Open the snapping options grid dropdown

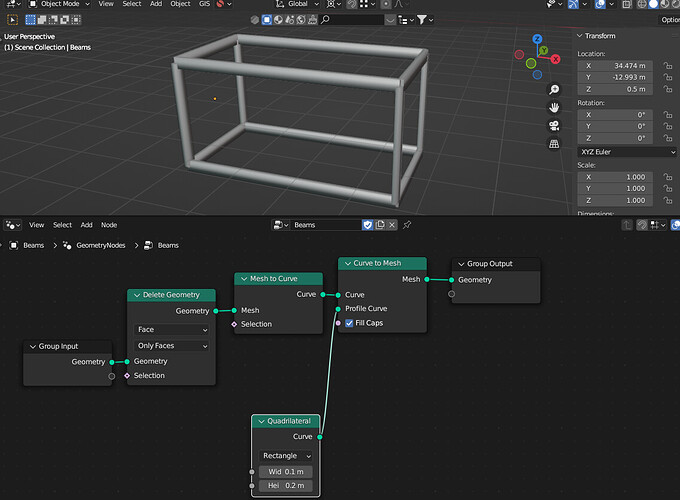pos(367,4)
